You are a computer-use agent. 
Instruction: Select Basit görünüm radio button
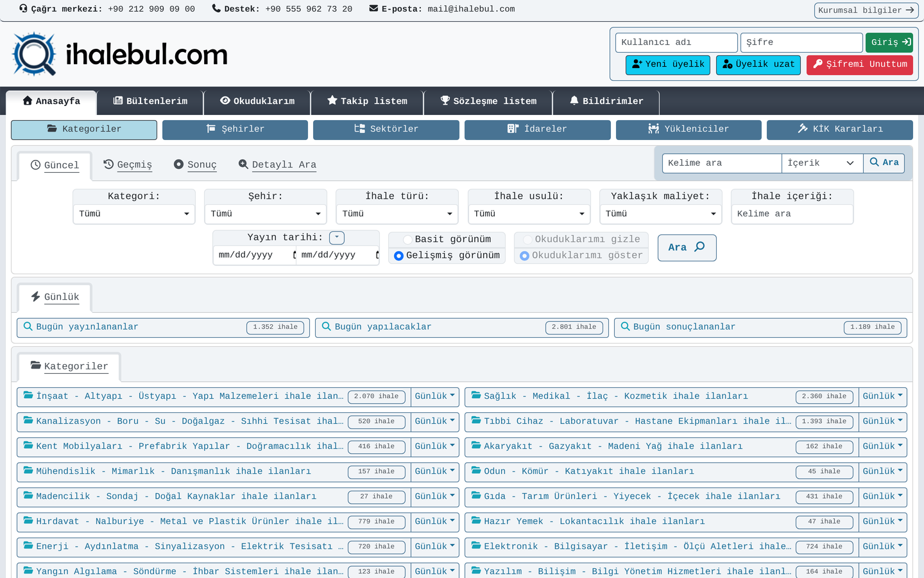pyautogui.click(x=407, y=240)
